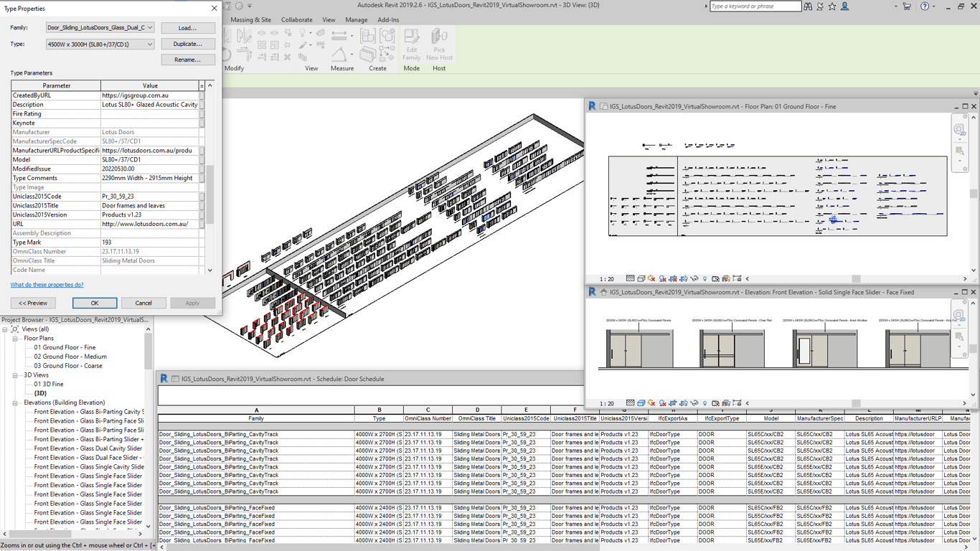
Task: Click the << Preview button
Action: (33, 303)
